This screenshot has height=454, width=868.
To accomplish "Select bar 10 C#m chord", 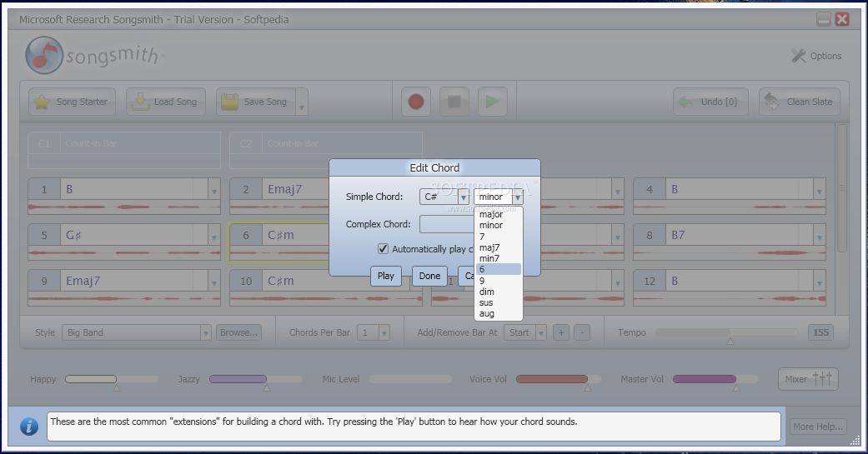I will tap(281, 281).
